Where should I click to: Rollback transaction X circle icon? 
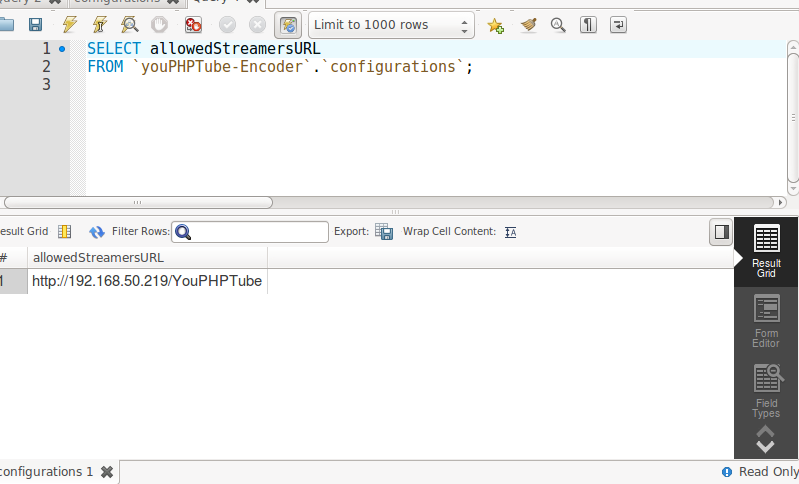pos(257,24)
